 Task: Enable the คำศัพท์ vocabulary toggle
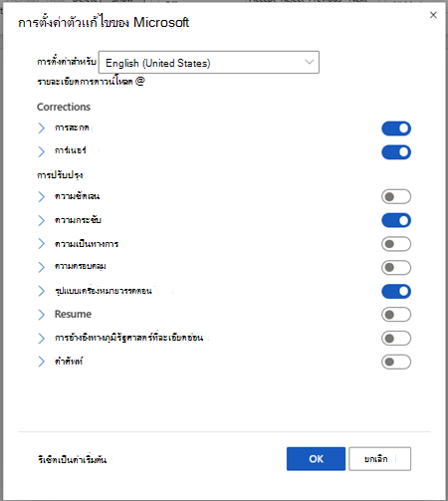pos(396,362)
